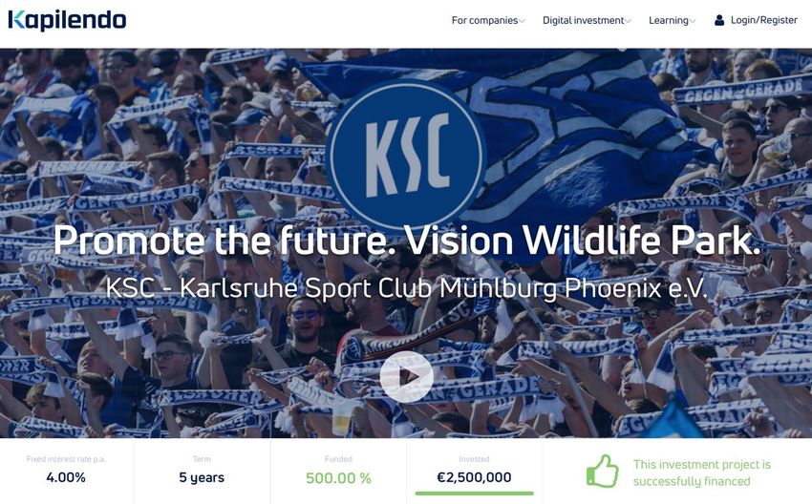Play the KSC campaign video
Viewport: 812px width, 504px height.
click(x=407, y=377)
